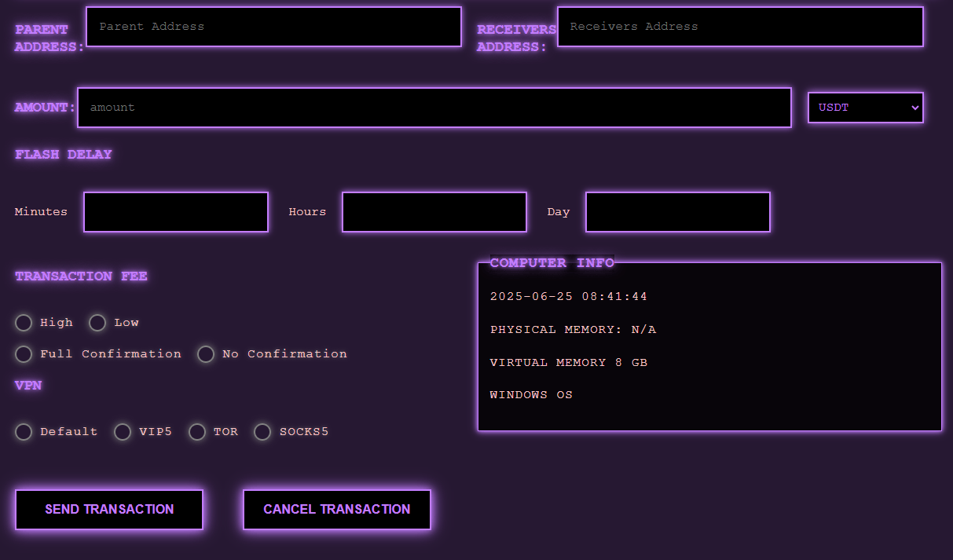Click the Minutes label
Image resolution: width=953 pixels, height=560 pixels.
click(x=41, y=212)
